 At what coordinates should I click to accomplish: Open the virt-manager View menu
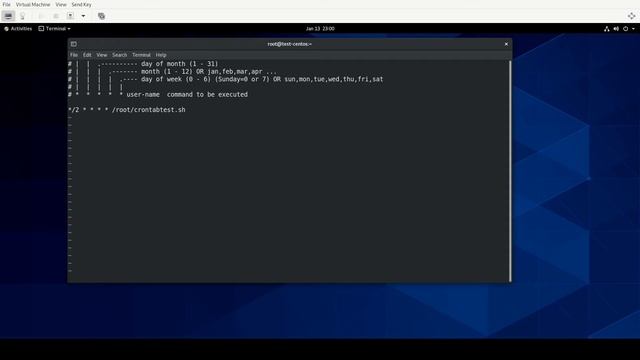(x=61, y=4)
